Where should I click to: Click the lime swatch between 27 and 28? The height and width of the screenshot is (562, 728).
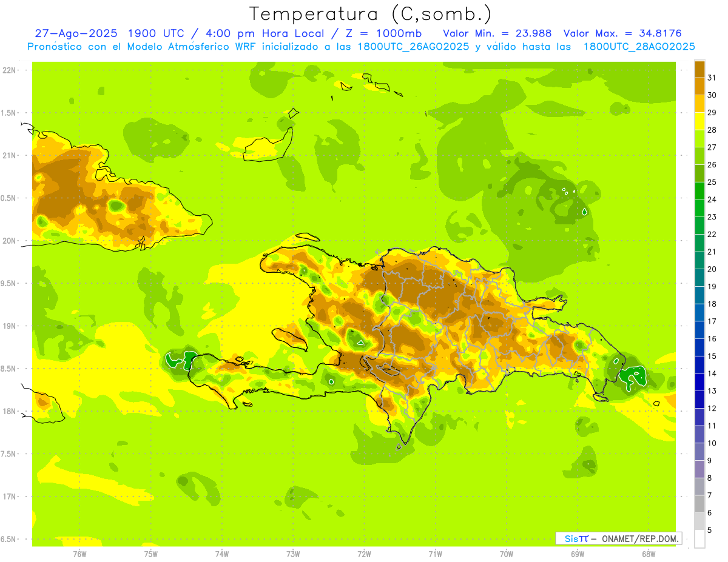(x=699, y=138)
